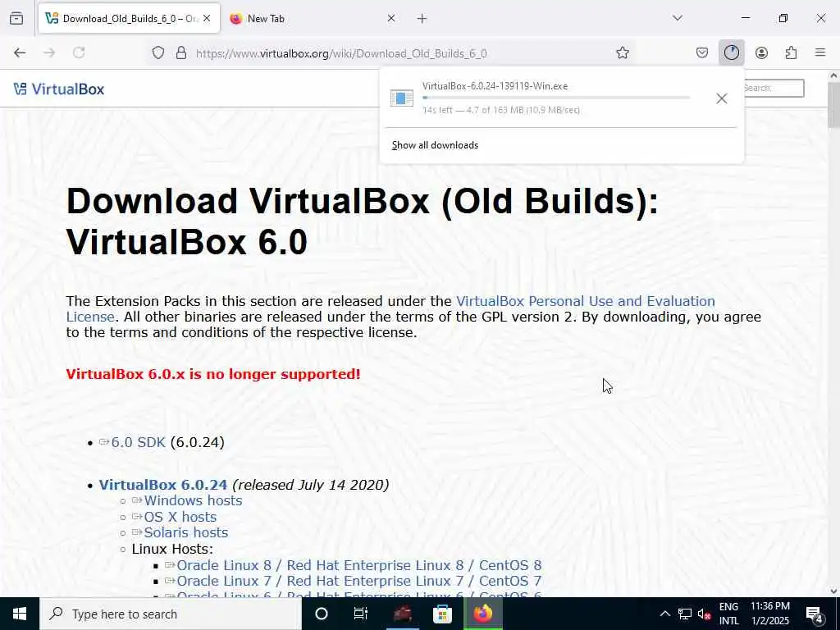Close the New Tab tab

point(391,18)
